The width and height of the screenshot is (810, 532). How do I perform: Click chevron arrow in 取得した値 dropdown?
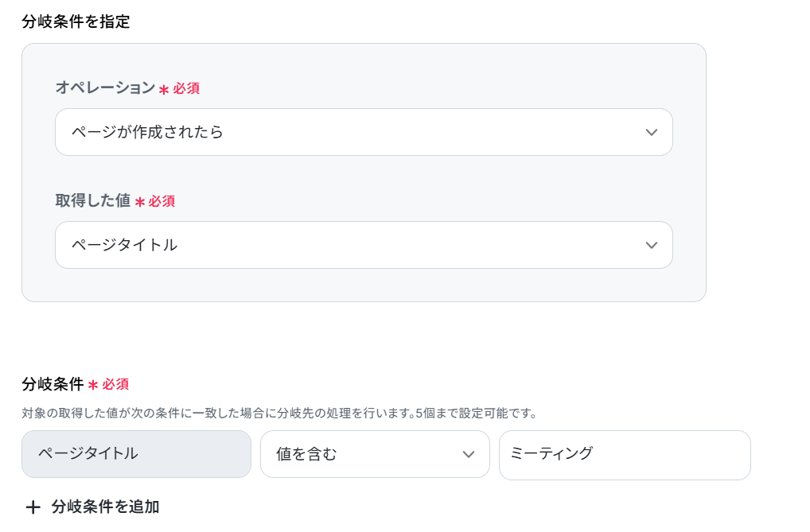coord(652,246)
